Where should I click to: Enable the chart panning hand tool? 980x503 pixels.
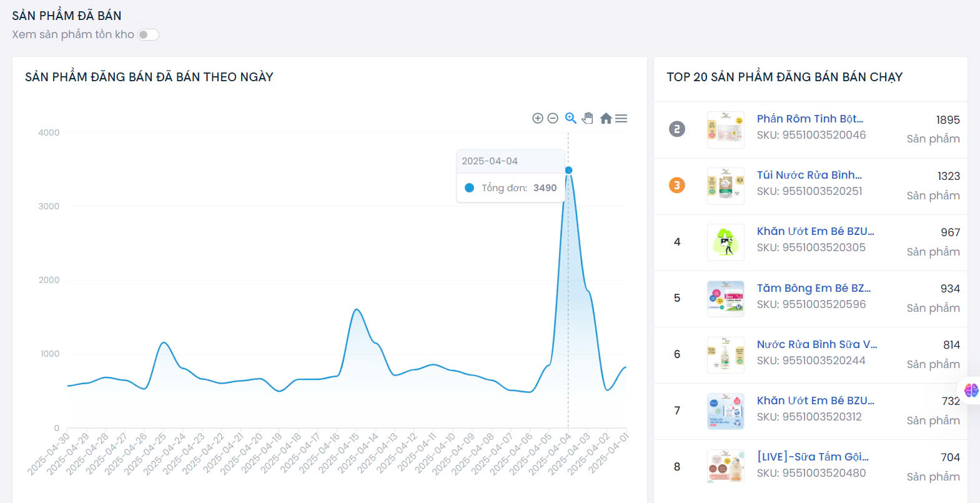(587, 118)
